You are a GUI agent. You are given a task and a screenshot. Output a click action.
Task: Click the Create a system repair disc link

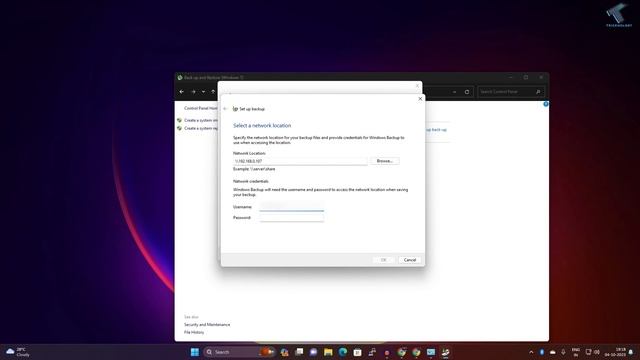tap(200, 128)
